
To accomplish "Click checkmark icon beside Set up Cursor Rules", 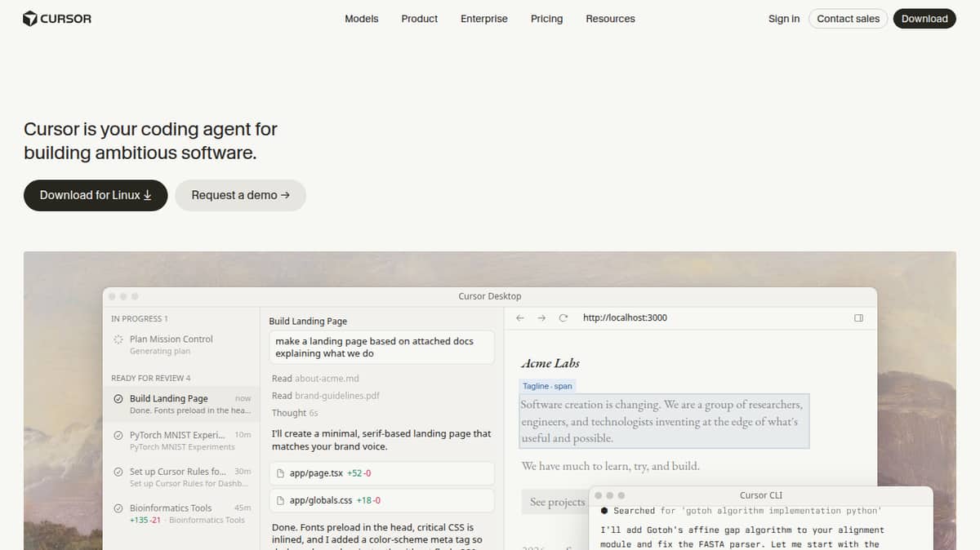I will [118, 471].
